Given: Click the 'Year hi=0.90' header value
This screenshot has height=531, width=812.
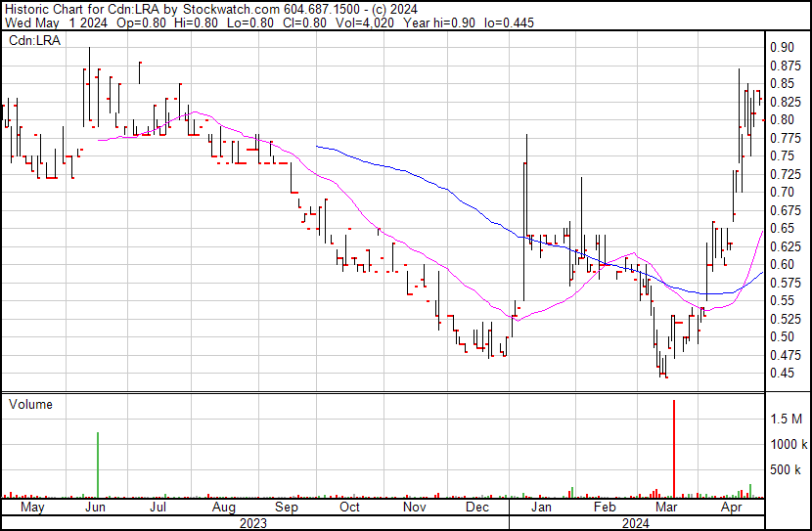Looking at the screenshot, I should [x=439, y=22].
